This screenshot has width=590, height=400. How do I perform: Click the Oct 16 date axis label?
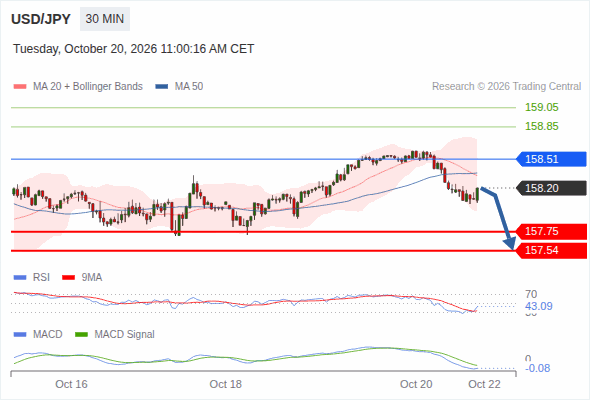tap(71, 384)
